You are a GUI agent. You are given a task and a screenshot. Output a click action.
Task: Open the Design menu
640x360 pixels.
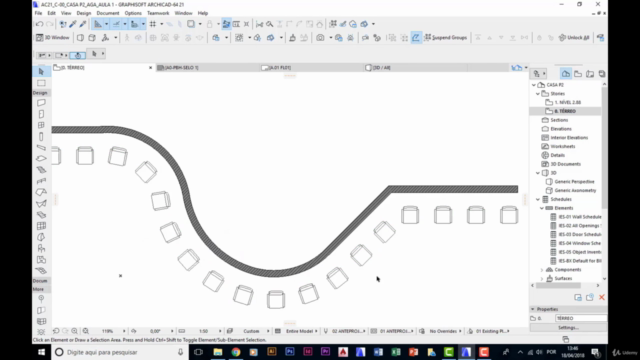point(84,13)
